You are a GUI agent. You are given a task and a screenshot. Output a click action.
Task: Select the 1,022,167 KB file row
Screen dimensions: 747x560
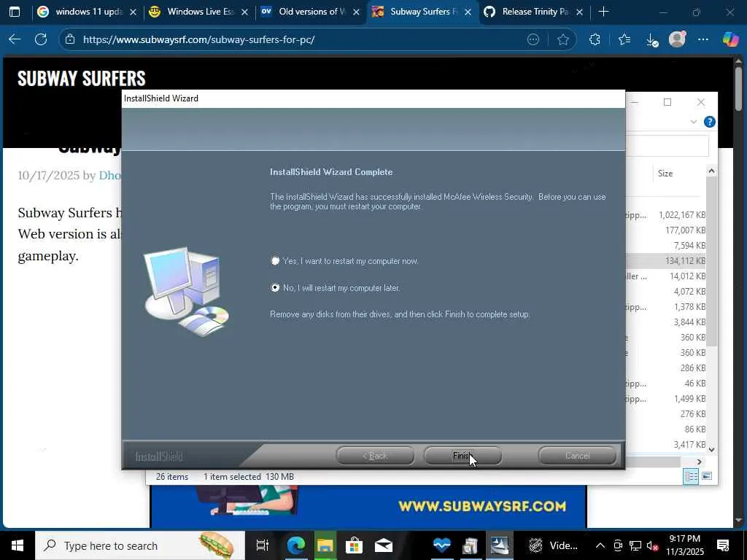click(x=665, y=215)
